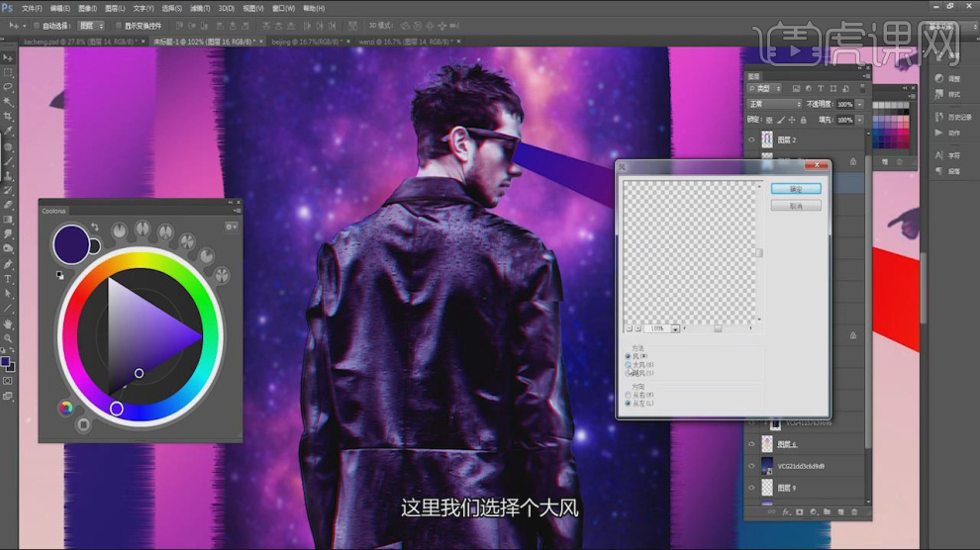Delete layer with trash icon

(x=854, y=512)
